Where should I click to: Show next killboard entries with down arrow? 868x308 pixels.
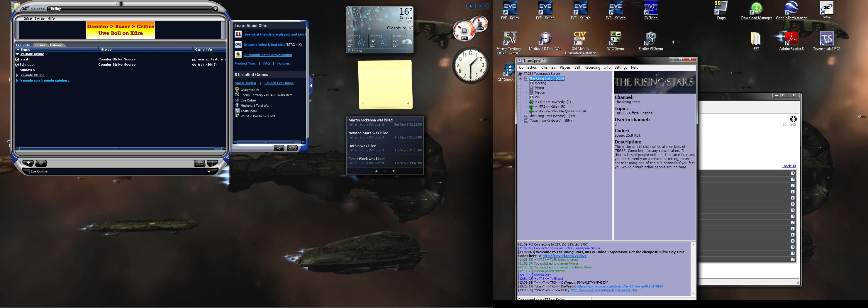click(x=393, y=171)
